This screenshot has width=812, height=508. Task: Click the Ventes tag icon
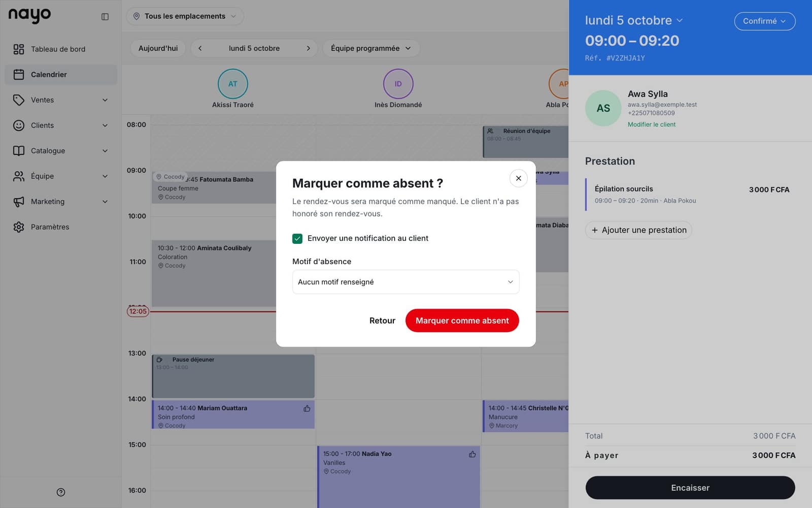pyautogui.click(x=19, y=100)
